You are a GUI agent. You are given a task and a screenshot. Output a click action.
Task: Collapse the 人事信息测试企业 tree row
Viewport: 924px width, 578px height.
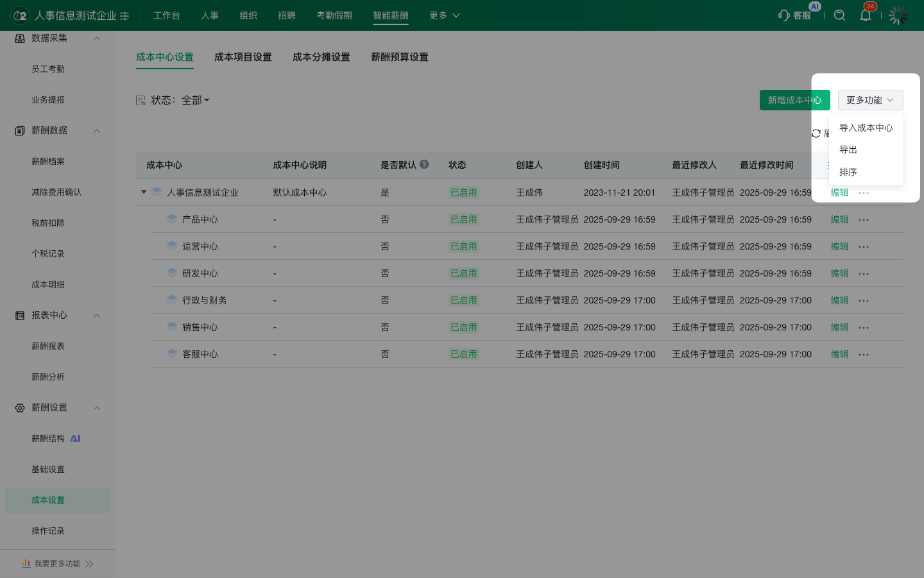[144, 192]
